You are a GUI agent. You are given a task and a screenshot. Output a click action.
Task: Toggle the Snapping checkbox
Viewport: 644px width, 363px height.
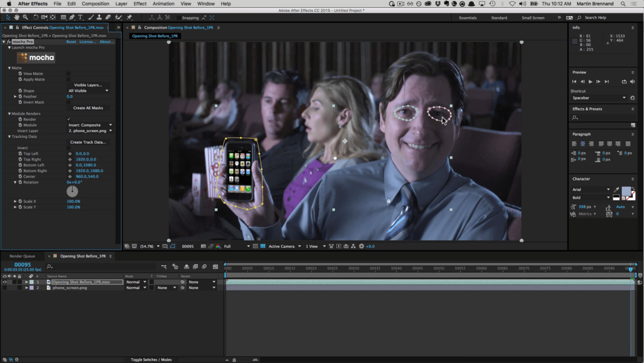pos(178,18)
